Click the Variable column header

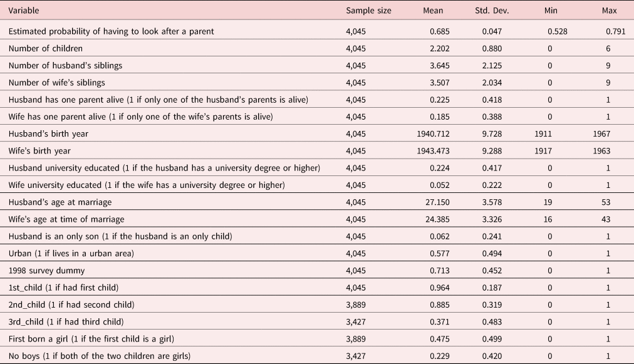[24, 11]
